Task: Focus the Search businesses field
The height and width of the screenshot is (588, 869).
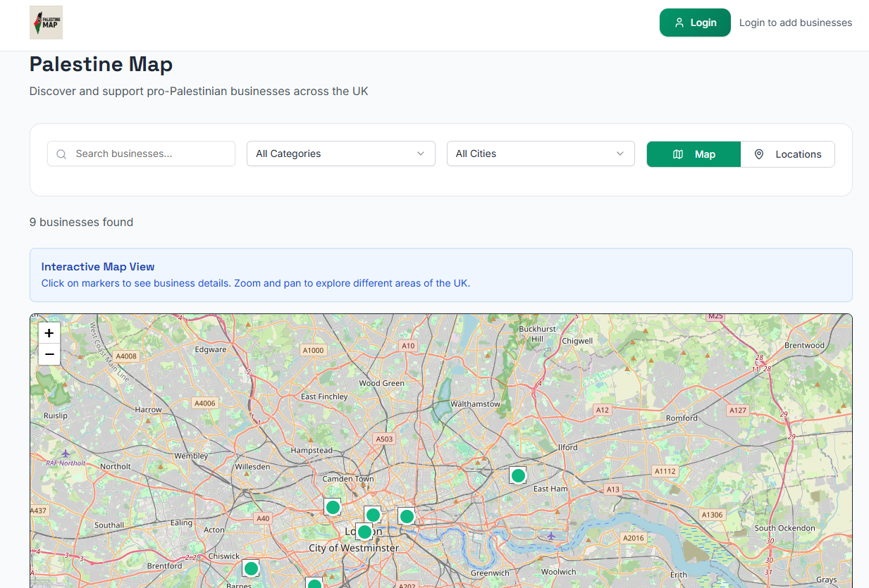Action: coord(141,154)
